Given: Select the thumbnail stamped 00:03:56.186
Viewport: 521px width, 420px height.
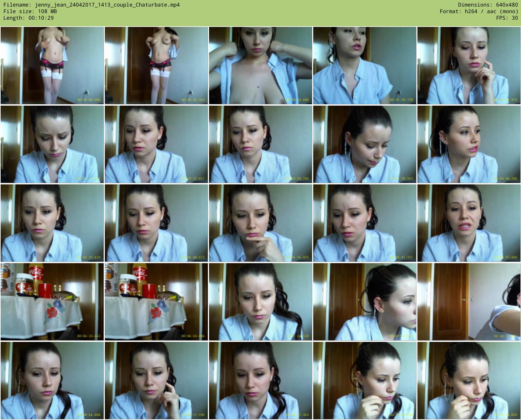Looking at the screenshot, I should [x=469, y=144].
